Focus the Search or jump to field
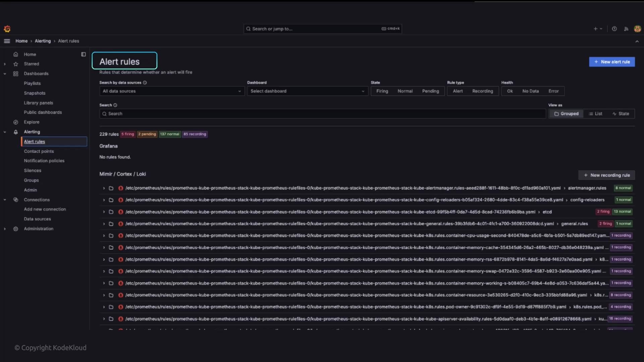This screenshot has width=644, height=362. [x=323, y=29]
